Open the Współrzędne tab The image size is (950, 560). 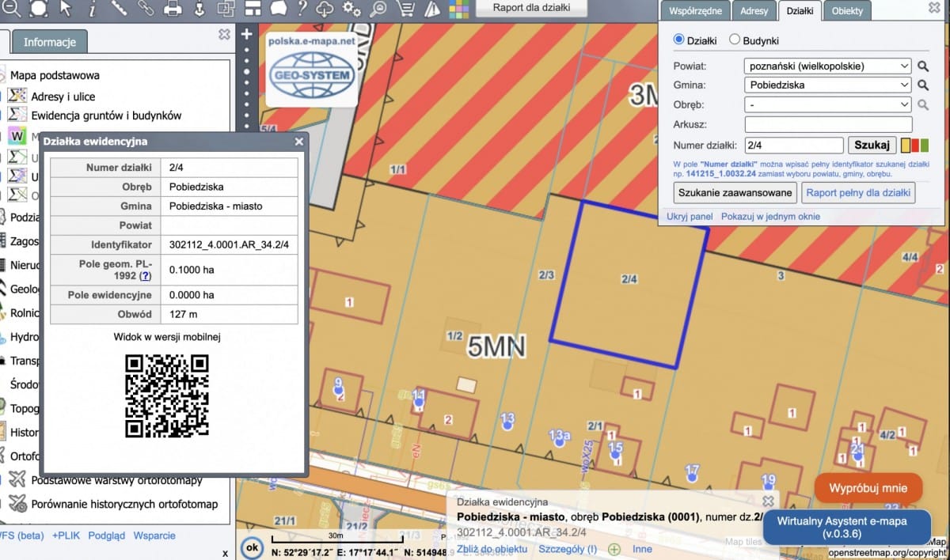[694, 11]
